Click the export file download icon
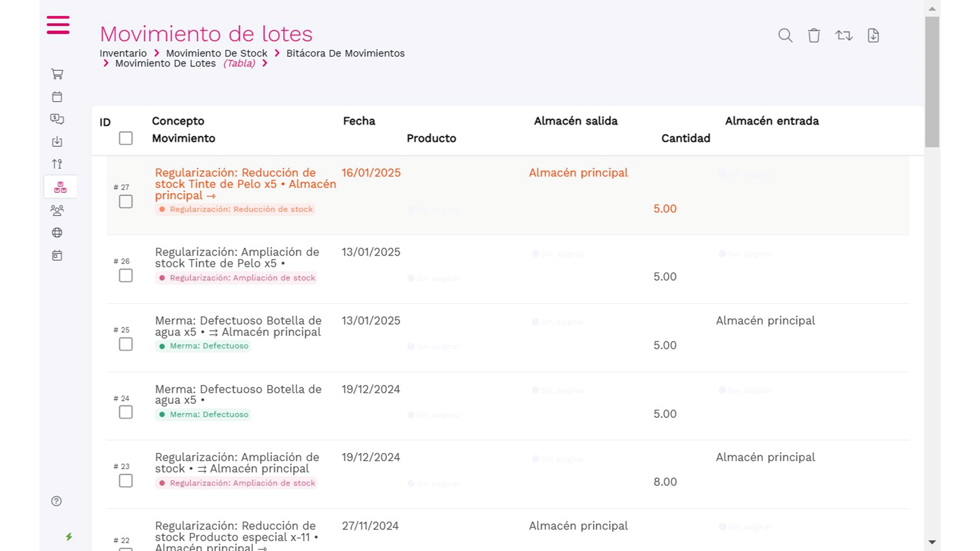The width and height of the screenshot is (980, 551). pos(873,35)
